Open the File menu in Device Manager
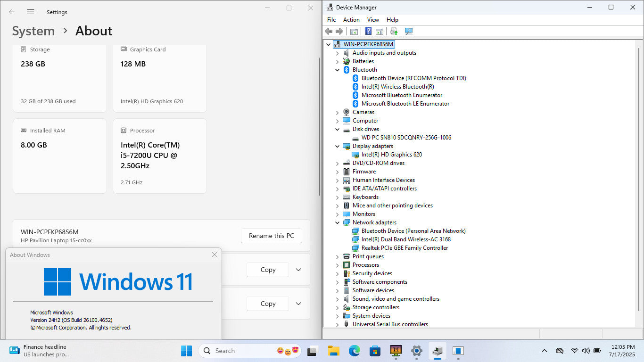The width and height of the screenshot is (644, 362). (331, 20)
